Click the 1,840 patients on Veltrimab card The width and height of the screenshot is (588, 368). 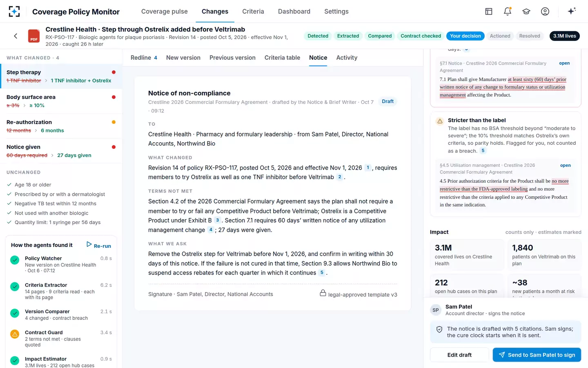point(544,255)
